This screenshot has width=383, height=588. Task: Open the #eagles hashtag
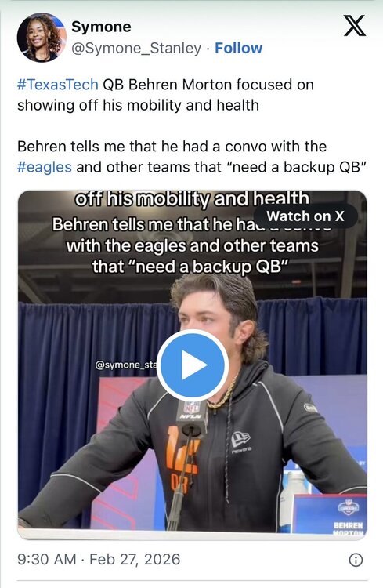[x=44, y=167]
